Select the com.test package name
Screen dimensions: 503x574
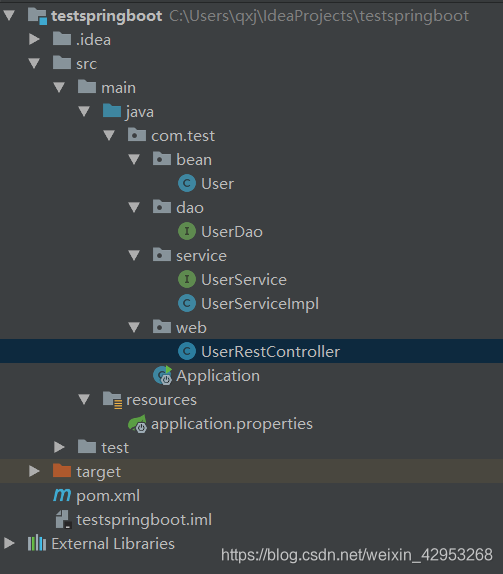tap(183, 136)
